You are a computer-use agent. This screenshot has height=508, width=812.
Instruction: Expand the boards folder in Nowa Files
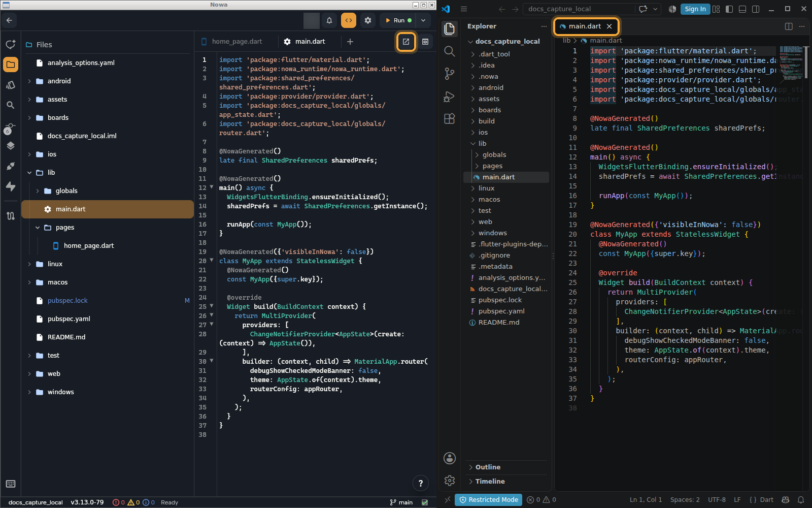click(x=29, y=118)
